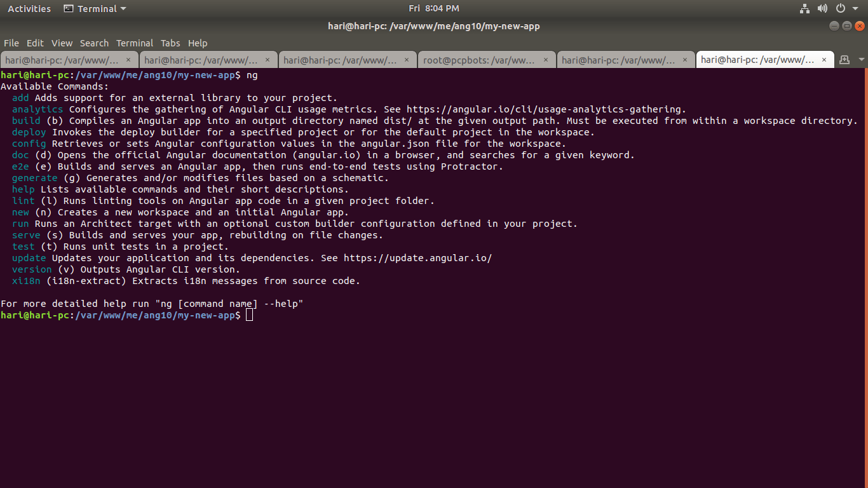Click the volume speaker icon
The width and height of the screenshot is (868, 488).
tap(822, 9)
